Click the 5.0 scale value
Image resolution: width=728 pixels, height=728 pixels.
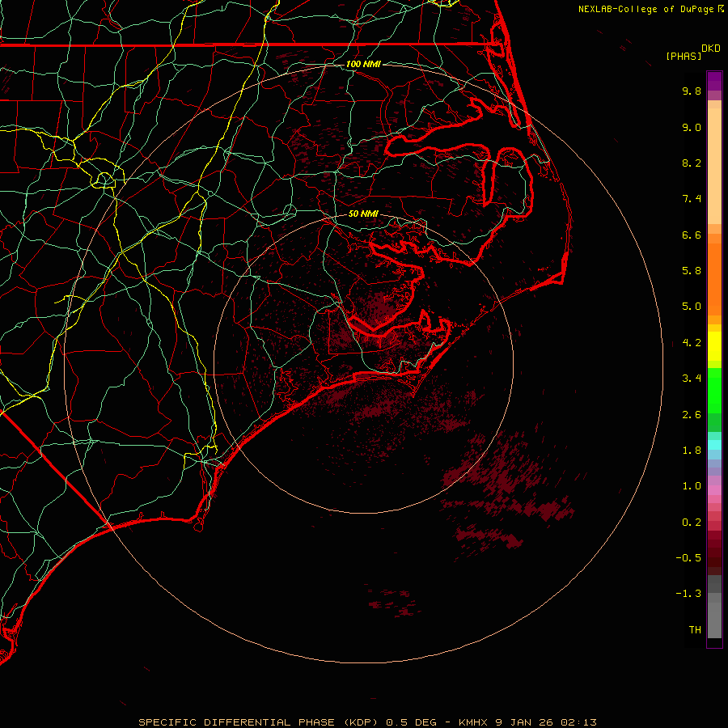click(x=692, y=307)
